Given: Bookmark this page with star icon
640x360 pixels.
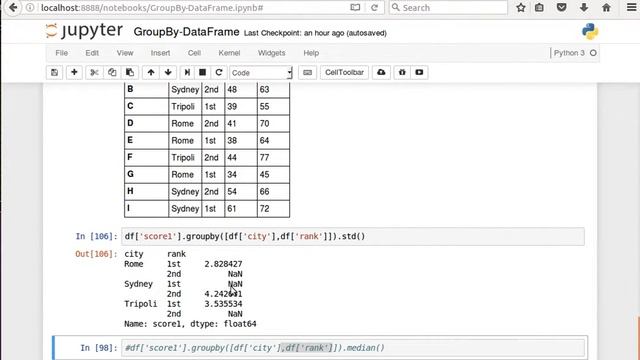Looking at the screenshot, I should pyautogui.click(x=521, y=7).
